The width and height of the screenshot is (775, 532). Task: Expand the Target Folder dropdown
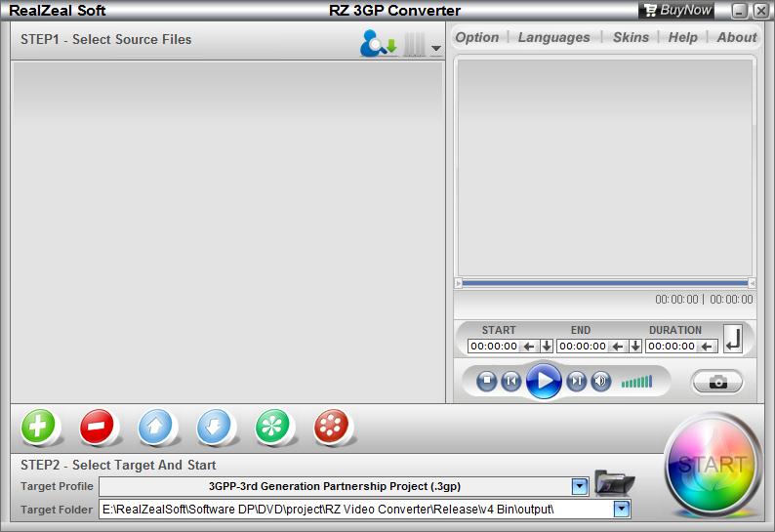[x=621, y=509]
